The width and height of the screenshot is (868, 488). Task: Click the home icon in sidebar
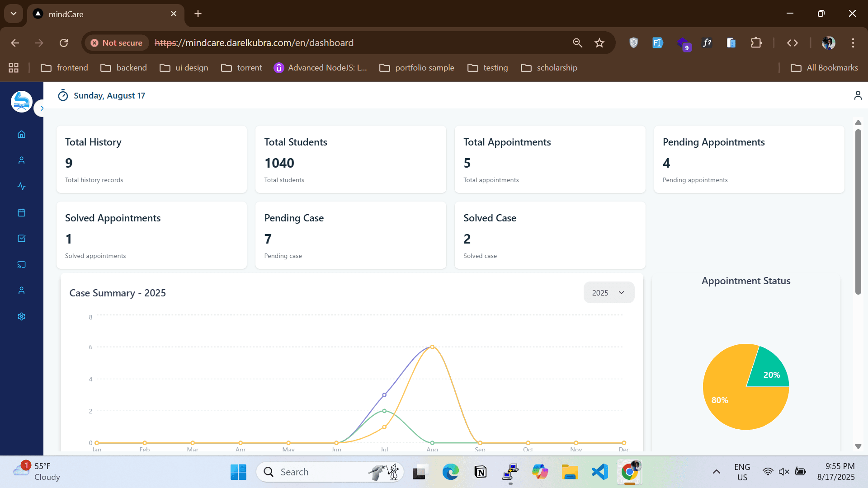(x=21, y=134)
